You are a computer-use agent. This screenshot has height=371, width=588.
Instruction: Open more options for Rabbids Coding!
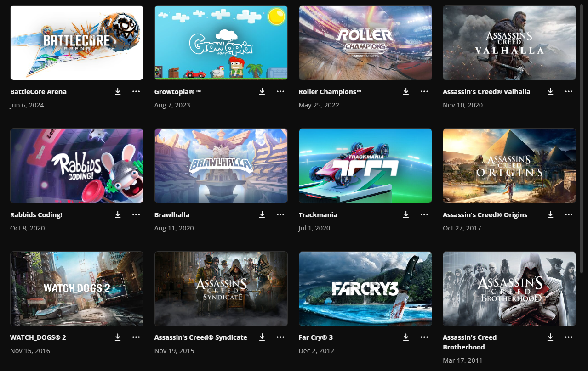[136, 214]
